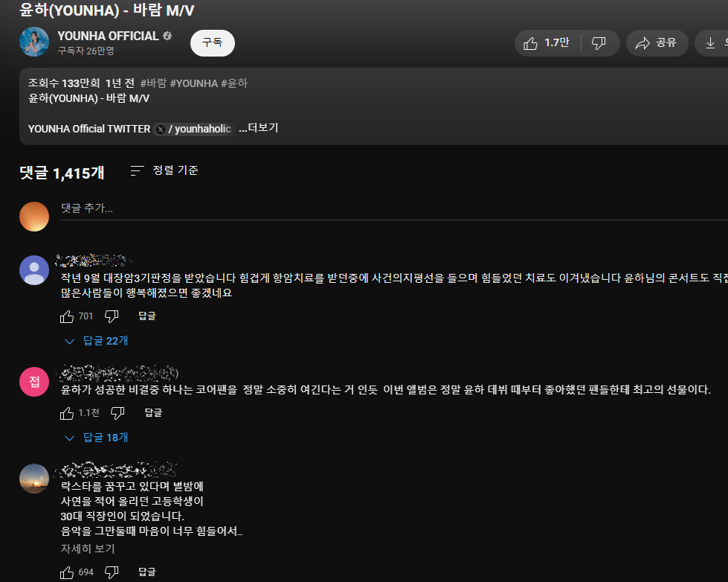This screenshot has height=582, width=728.
Task: Click the video title 윤하(YOUNHA) - 바람 M/V
Action: (107, 10)
